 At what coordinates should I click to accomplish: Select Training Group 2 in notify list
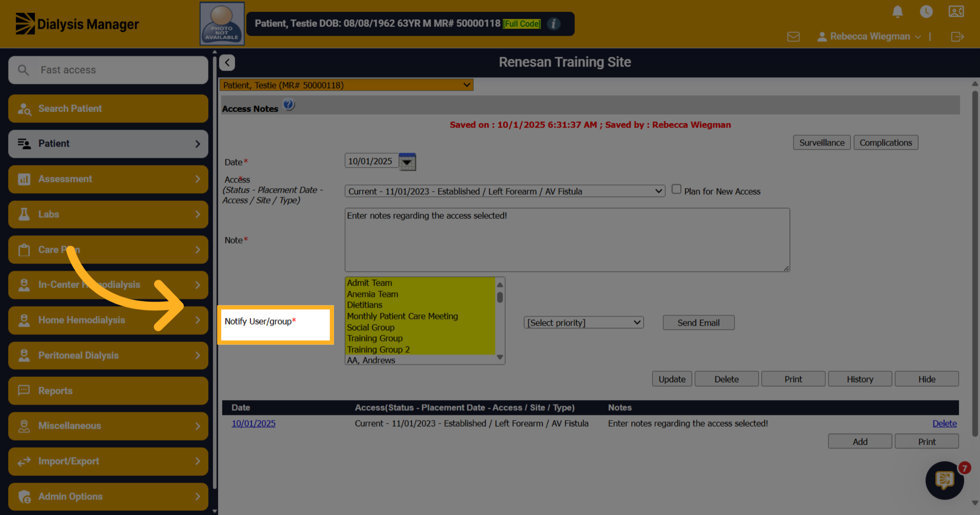420,349
